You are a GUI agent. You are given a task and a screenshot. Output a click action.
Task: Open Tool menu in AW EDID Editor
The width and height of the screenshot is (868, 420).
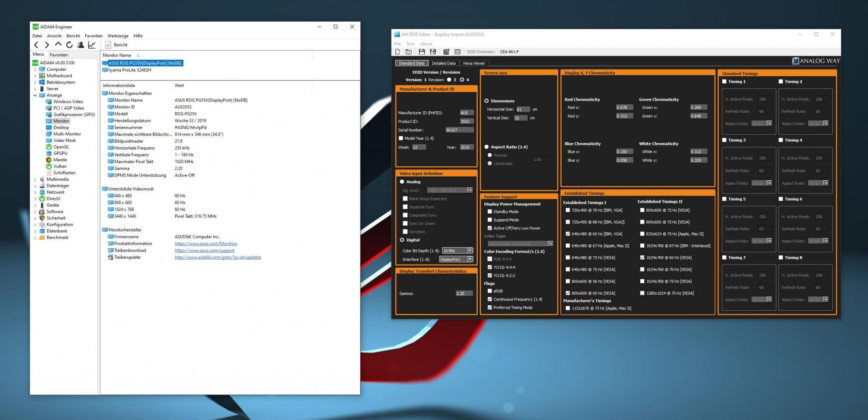pyautogui.click(x=410, y=44)
